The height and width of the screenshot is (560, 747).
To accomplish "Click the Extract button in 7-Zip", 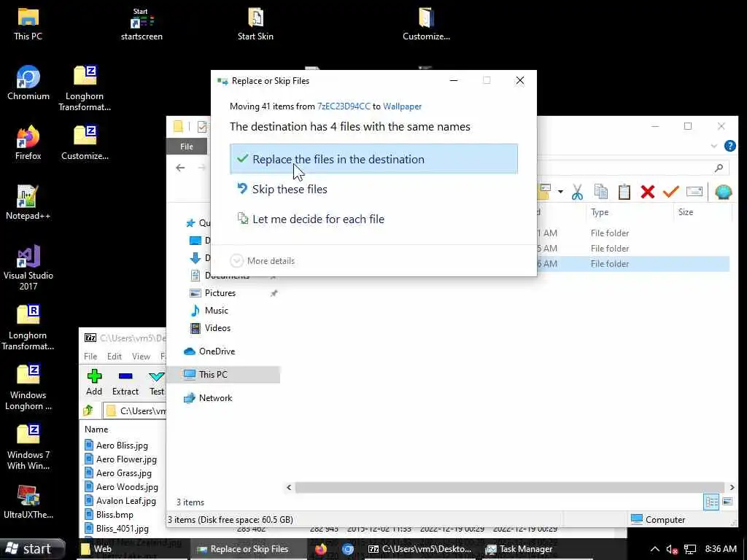I will click(125, 382).
